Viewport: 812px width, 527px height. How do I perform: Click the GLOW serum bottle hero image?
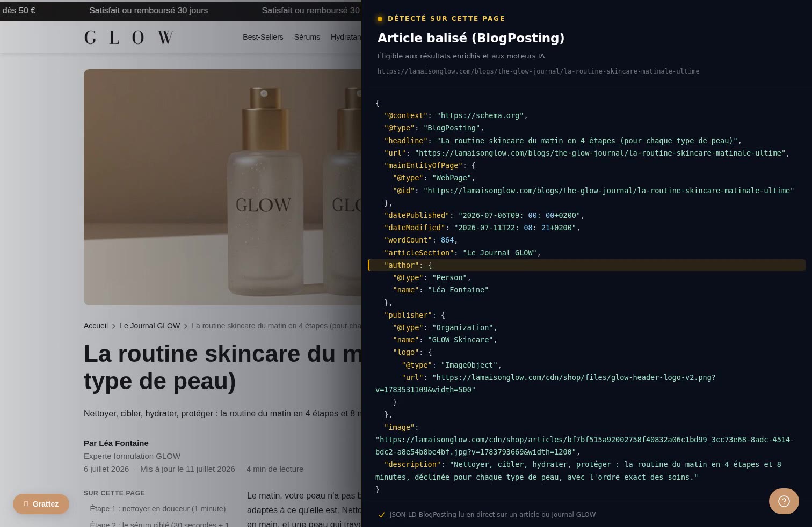(x=222, y=187)
